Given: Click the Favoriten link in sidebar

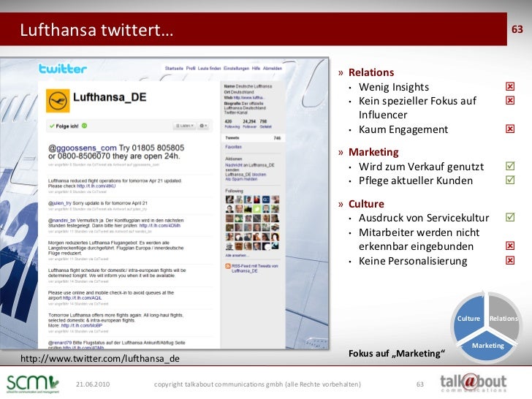Looking at the screenshot, I should click(x=233, y=147).
